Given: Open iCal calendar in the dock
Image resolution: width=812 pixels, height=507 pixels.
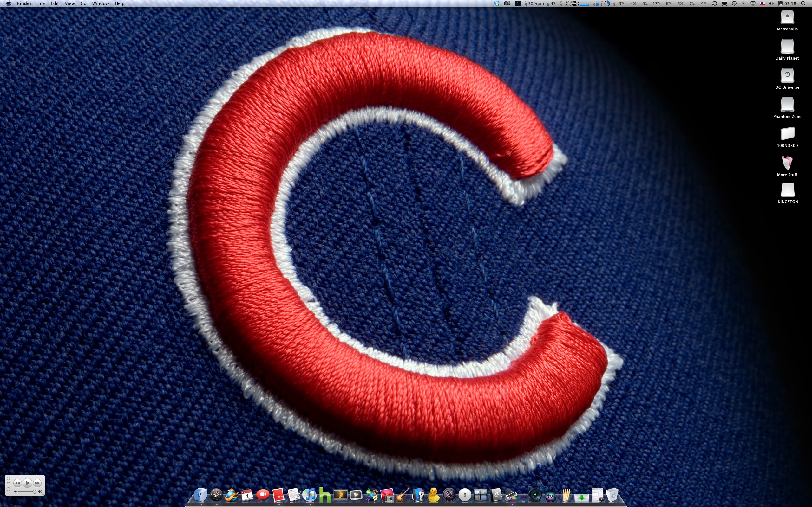Looking at the screenshot, I should (x=247, y=495).
